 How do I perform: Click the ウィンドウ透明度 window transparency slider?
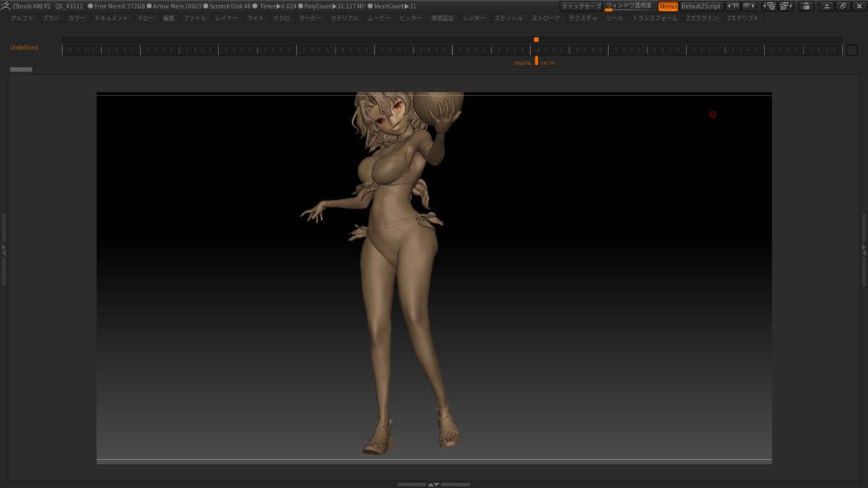click(x=629, y=6)
